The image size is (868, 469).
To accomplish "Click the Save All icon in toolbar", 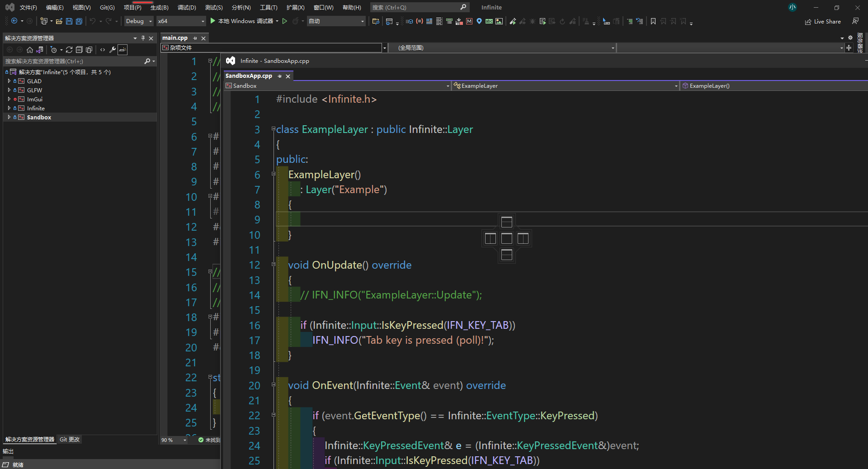I will [79, 21].
